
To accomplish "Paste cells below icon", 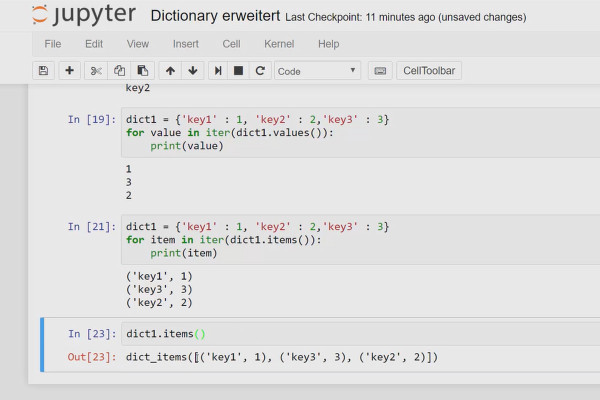I will click(143, 71).
